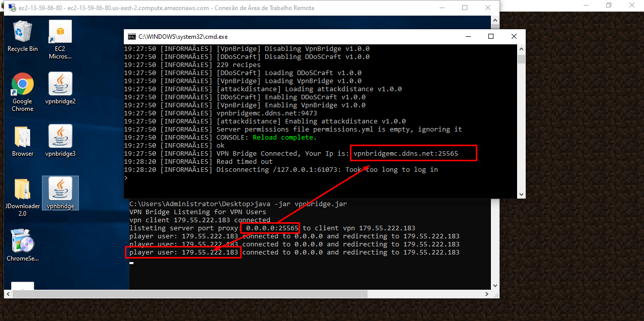Select the highlighted vpnbridge jar icon

[60, 194]
